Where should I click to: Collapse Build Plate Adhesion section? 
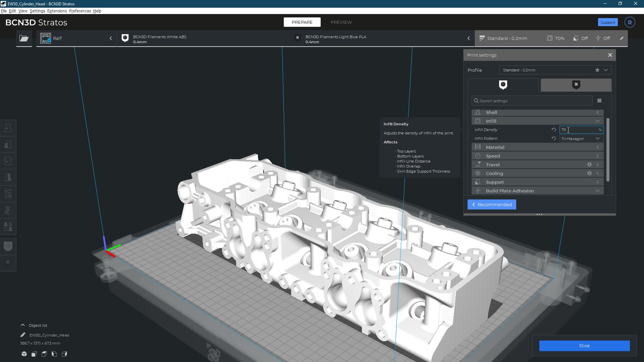pos(537,191)
